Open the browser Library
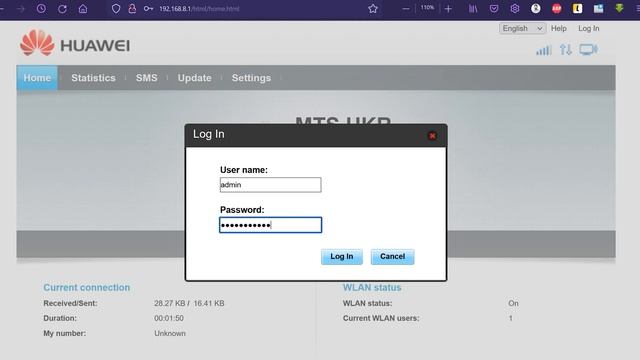The image size is (640, 360). pyautogui.click(x=473, y=9)
